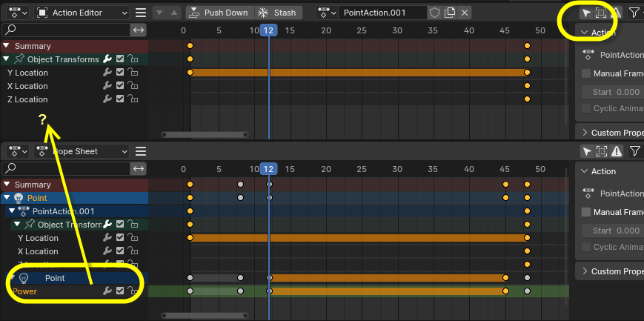Toggle Only Show Selected in Dope Sheet

click(587, 151)
